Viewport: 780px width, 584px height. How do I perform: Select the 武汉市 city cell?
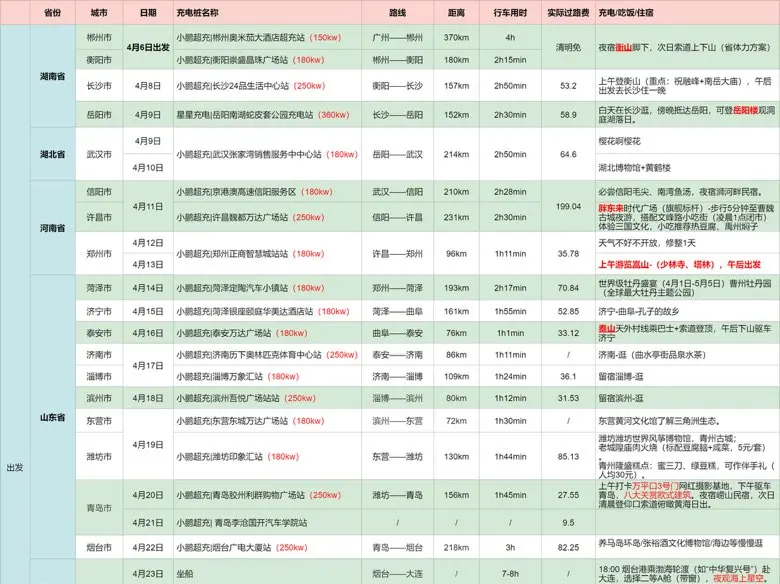pos(99,154)
